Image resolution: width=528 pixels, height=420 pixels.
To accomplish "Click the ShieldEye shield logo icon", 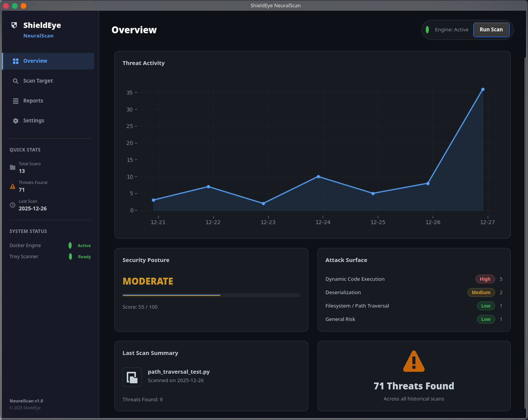I will click(14, 25).
